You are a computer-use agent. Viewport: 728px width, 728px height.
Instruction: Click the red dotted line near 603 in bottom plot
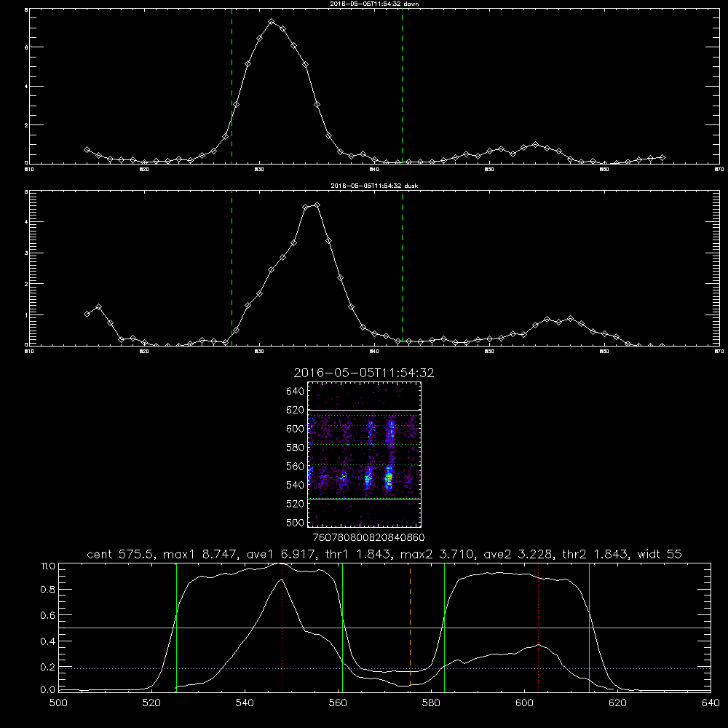538,628
